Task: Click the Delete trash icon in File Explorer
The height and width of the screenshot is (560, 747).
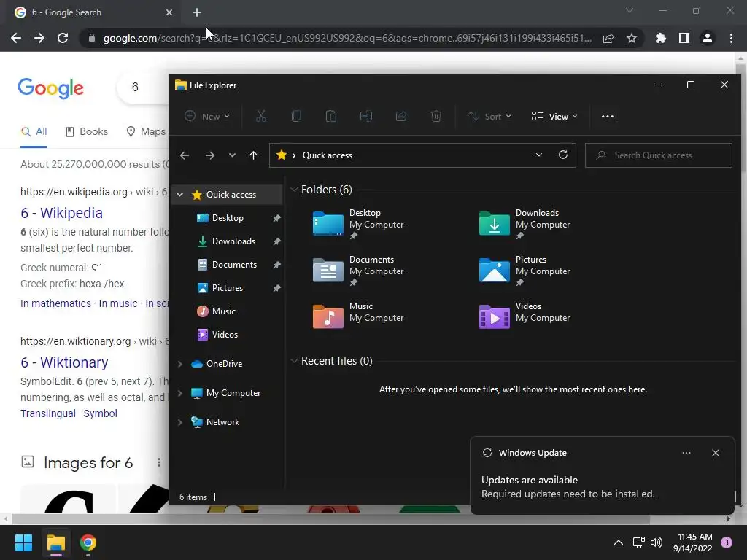Action: point(436,116)
